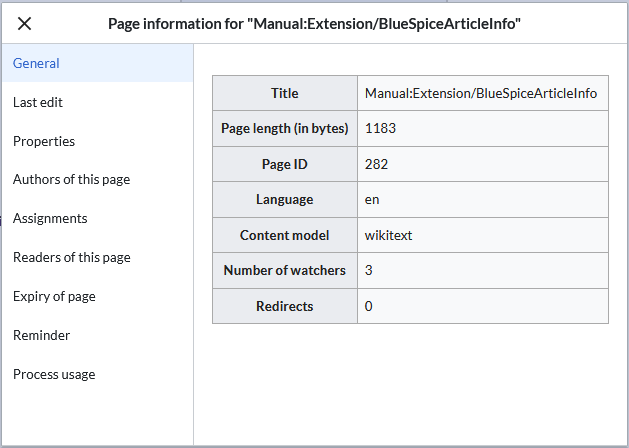The width and height of the screenshot is (629, 448).
Task: Show Authors of this page
Action: [x=71, y=180]
